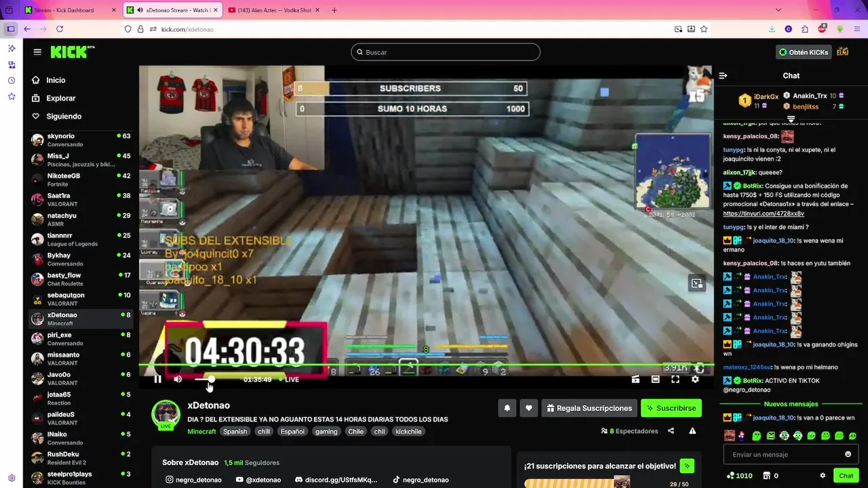Collapse the chat panel
The width and height of the screenshot is (868, 488).
(x=723, y=75)
